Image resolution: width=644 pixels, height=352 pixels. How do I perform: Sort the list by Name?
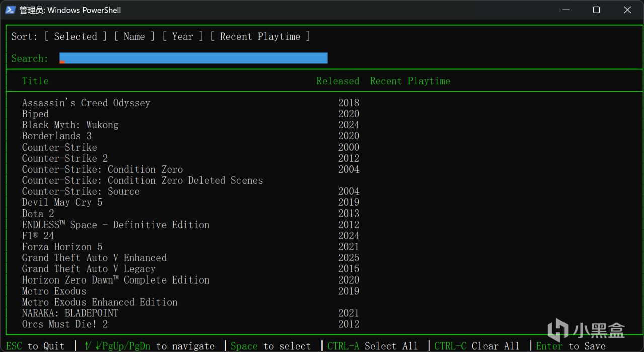click(134, 36)
